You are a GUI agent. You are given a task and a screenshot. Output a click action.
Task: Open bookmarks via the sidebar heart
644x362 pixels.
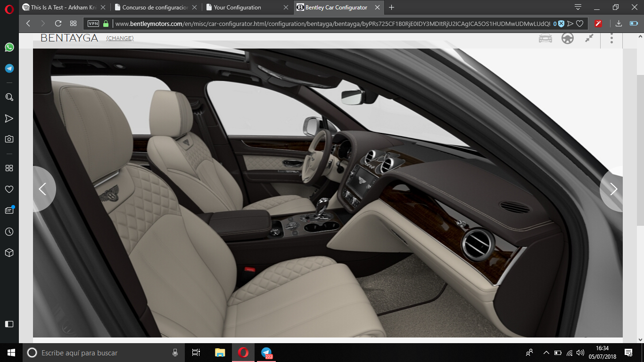9,189
